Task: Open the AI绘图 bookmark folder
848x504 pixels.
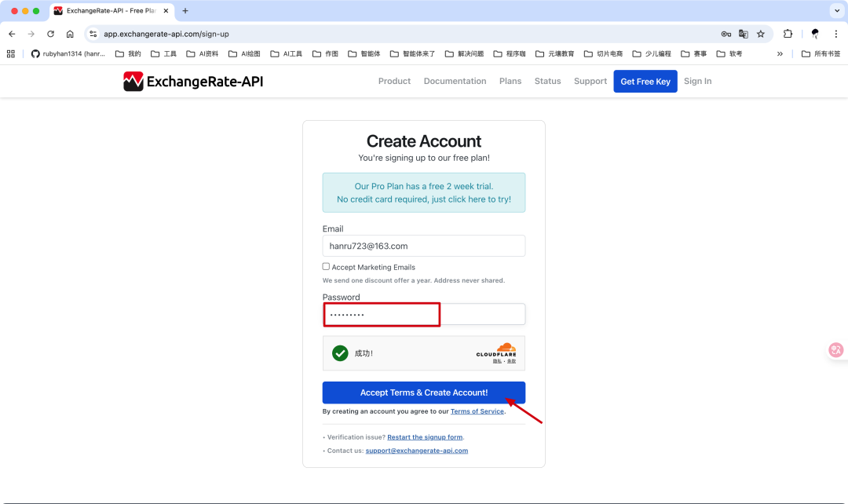Action: 244,53
